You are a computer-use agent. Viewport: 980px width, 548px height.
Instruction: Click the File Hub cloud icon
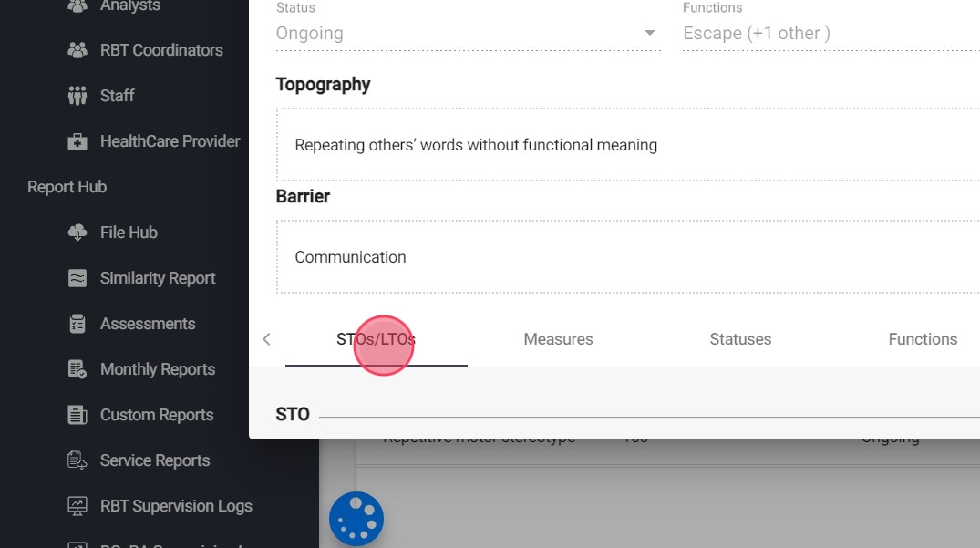(x=77, y=233)
